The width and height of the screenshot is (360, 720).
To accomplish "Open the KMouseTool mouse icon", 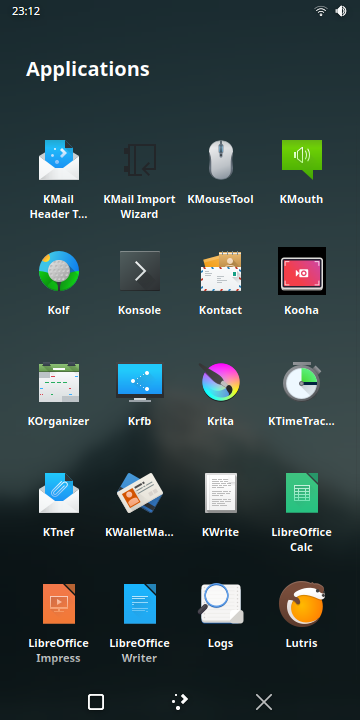I will coord(220,160).
